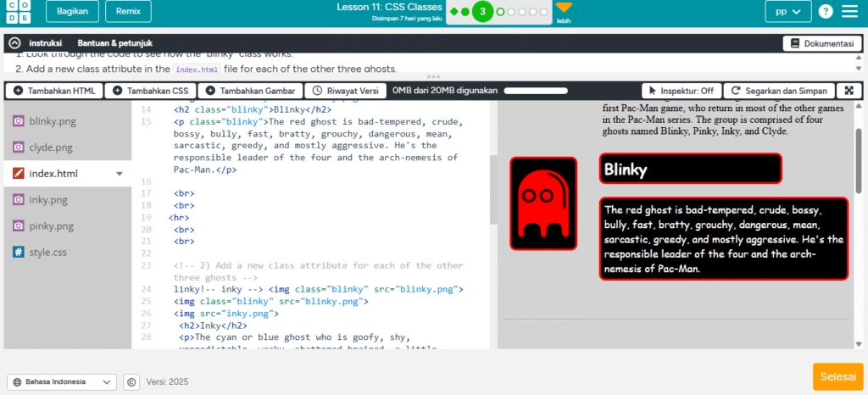868x395 pixels.
Task: Open Bahasa Indonesia language dropdown
Action: point(61,382)
